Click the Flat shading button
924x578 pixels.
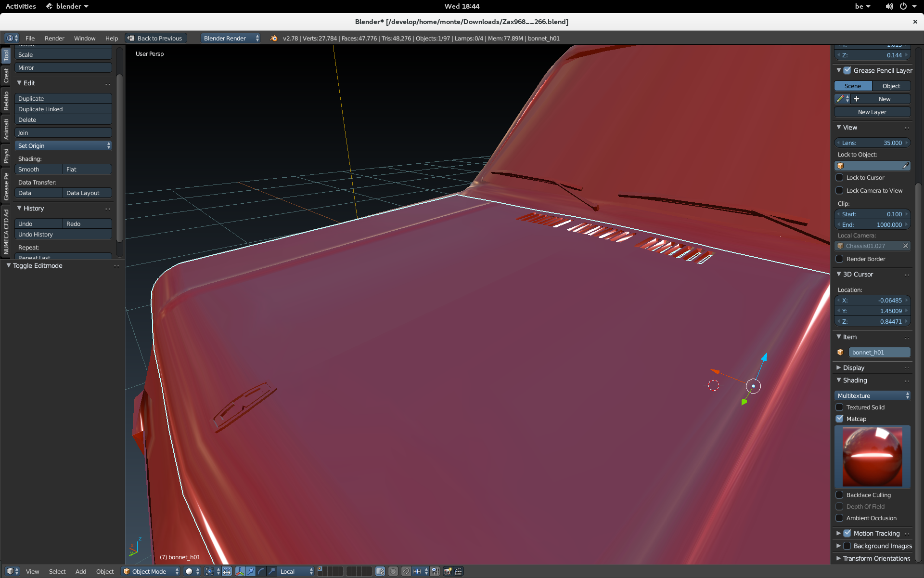pyautogui.click(x=71, y=169)
